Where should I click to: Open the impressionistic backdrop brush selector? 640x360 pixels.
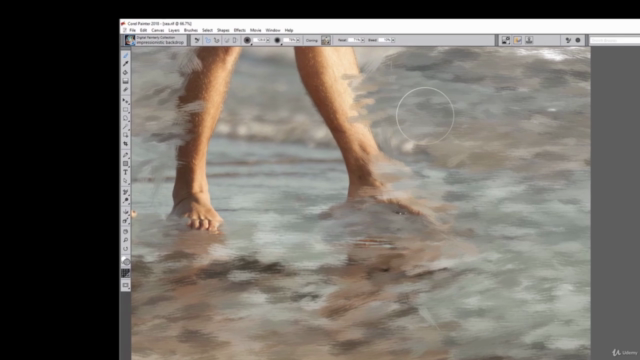coord(155,40)
